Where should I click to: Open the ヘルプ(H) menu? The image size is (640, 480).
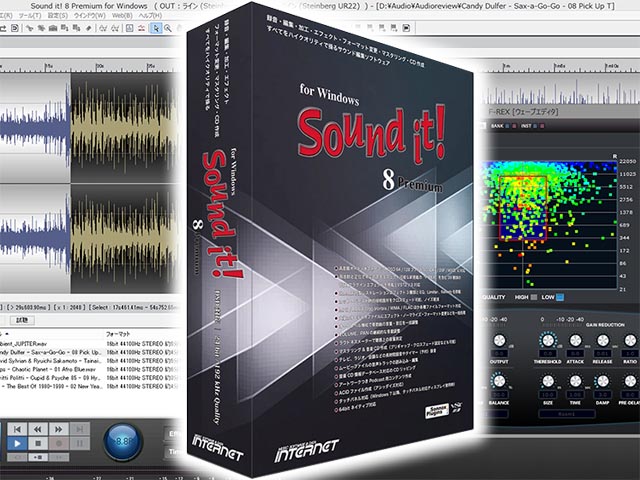point(150,16)
